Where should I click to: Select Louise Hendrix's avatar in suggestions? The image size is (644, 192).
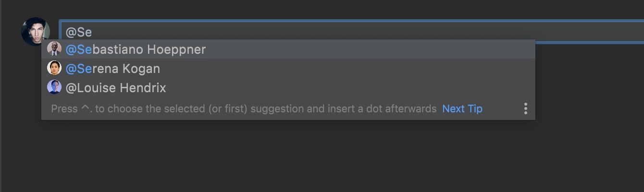pos(54,87)
